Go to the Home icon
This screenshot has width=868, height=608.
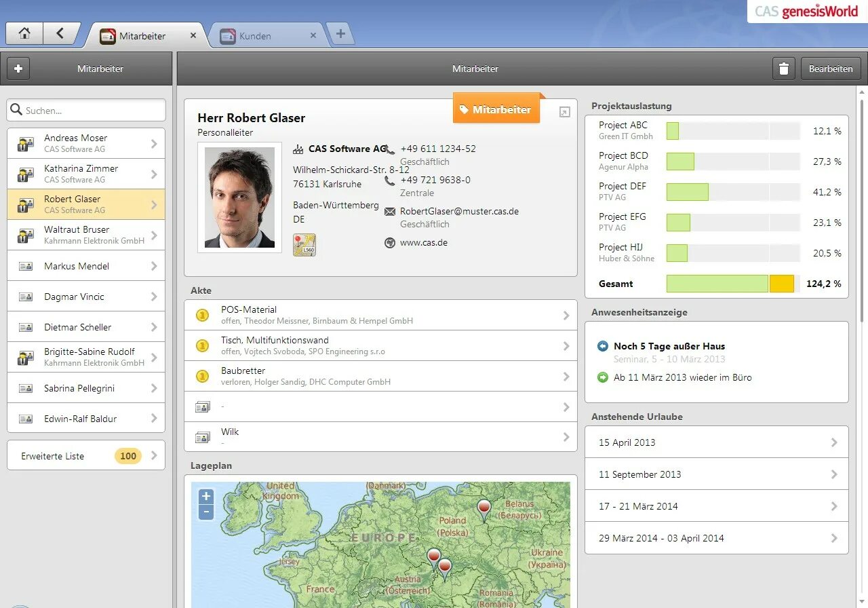coord(24,33)
